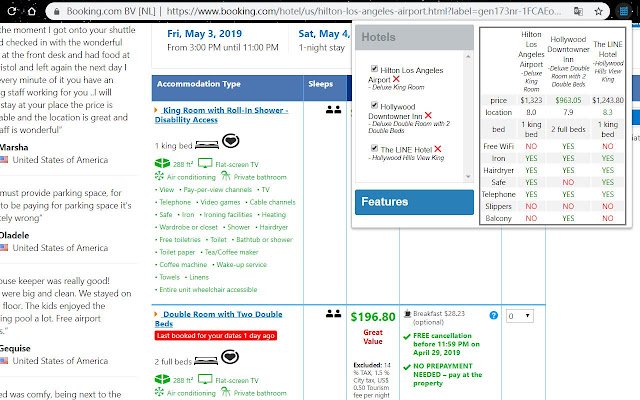The height and width of the screenshot is (400, 640).
Task: Click the Safe row label in comparison table
Action: coord(498,182)
